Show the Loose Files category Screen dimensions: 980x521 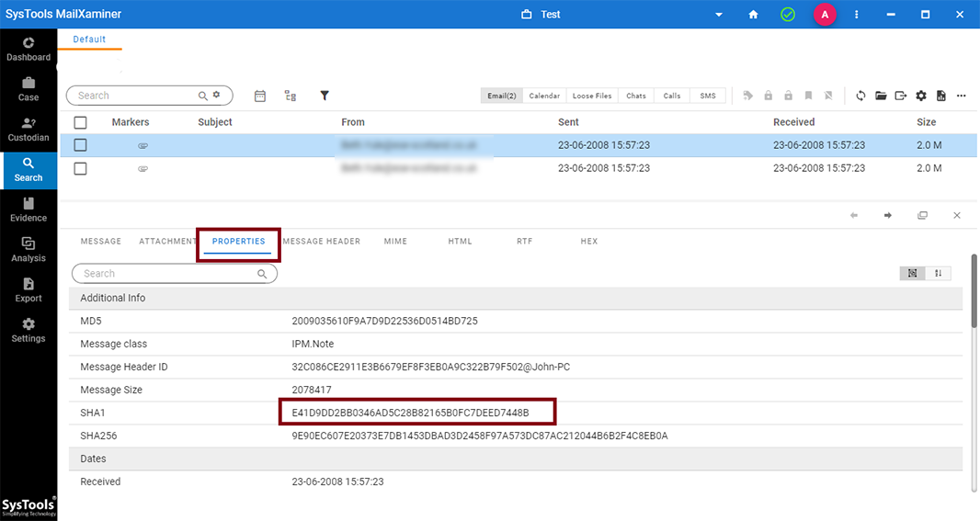click(x=591, y=96)
